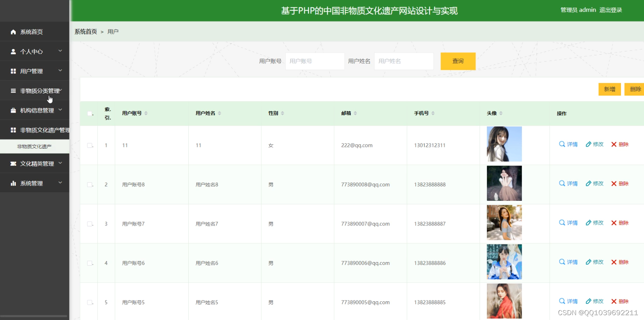Click the magnifier 详情 icon for 用户账号5

coord(562,301)
